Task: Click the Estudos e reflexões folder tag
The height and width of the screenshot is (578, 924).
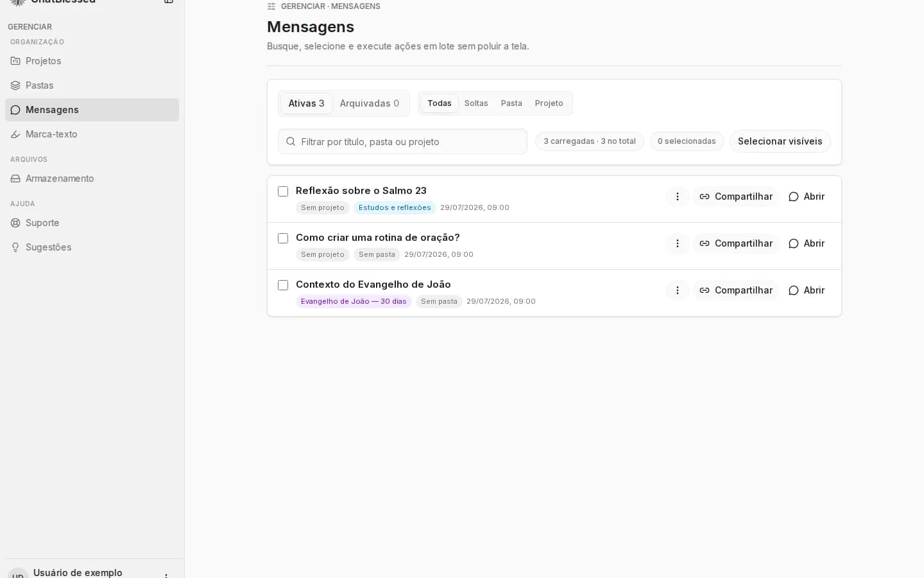Action: [x=395, y=207]
